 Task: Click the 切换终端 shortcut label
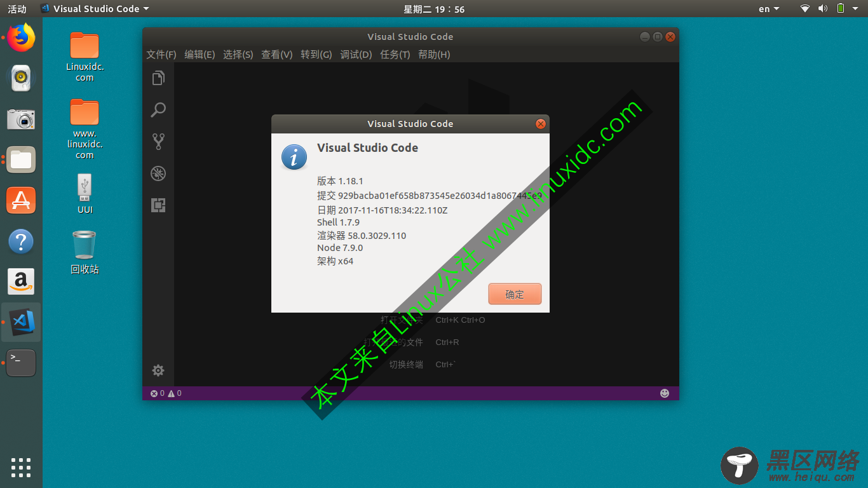pyautogui.click(x=406, y=365)
